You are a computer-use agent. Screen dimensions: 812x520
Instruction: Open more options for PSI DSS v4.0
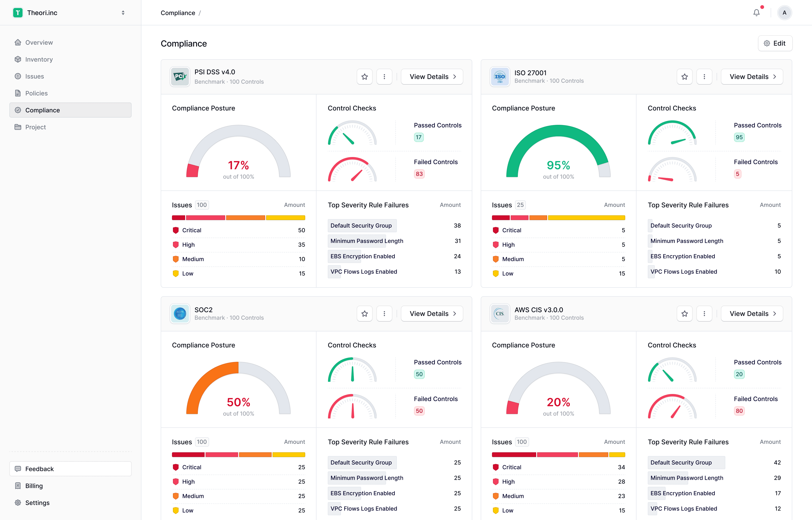384,77
